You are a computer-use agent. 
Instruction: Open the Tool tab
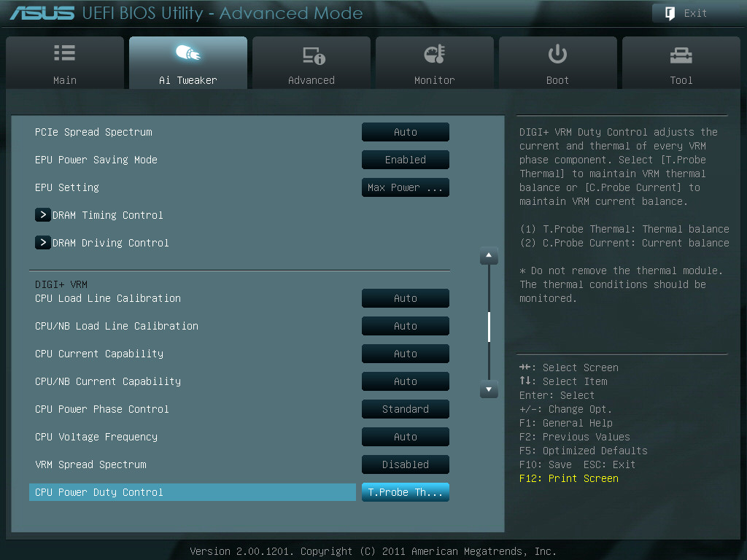[681, 63]
